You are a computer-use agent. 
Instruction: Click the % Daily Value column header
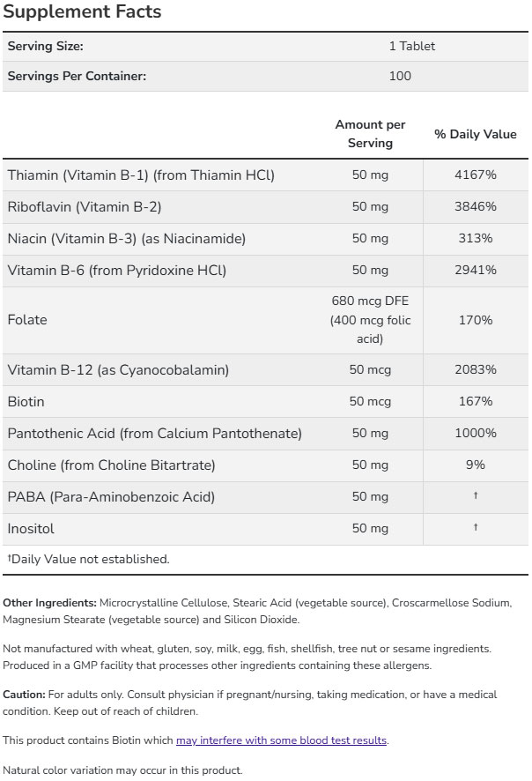click(x=476, y=135)
